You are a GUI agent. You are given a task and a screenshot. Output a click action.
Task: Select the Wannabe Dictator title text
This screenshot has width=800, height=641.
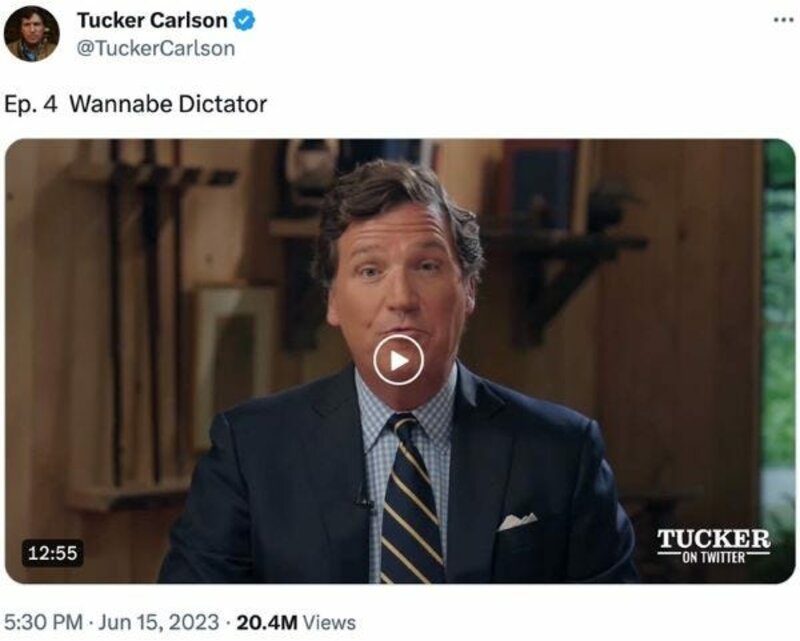point(168,103)
